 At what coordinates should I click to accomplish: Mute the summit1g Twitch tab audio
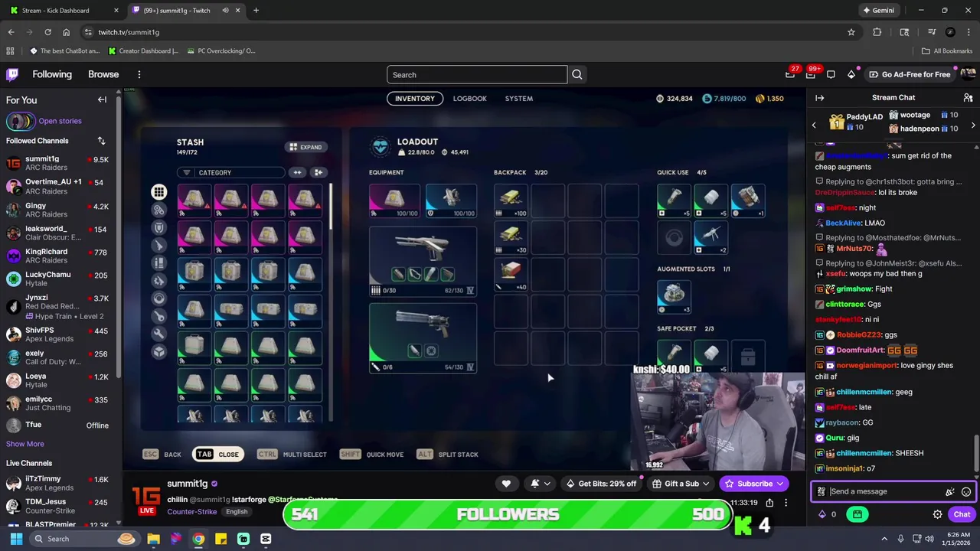pyautogui.click(x=225, y=10)
